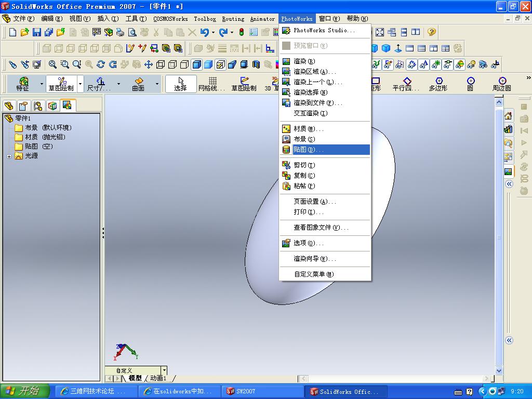Viewport: 532px width, 399px height.
Task: Click the Zoom to area icon
Action: (65, 64)
